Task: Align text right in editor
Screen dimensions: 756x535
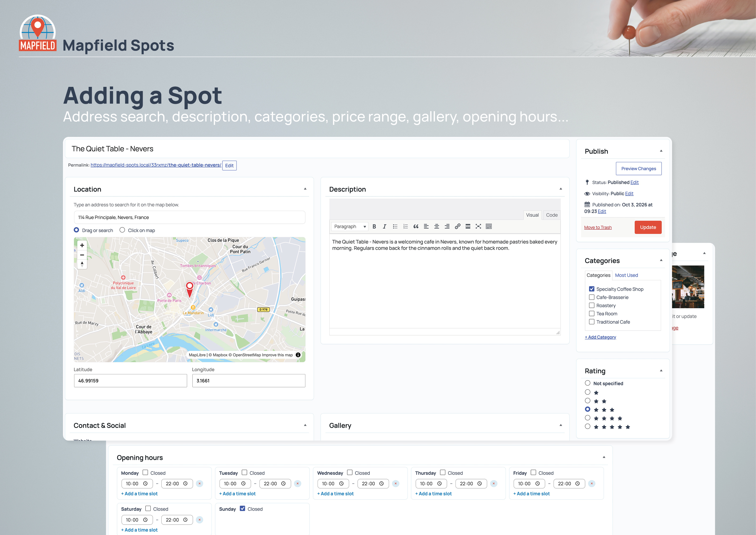Action: point(447,226)
